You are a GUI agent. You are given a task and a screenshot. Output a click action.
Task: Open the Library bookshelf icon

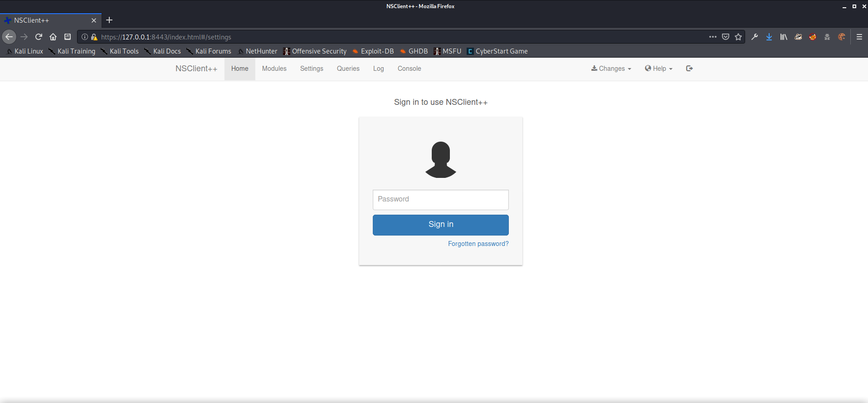point(784,37)
